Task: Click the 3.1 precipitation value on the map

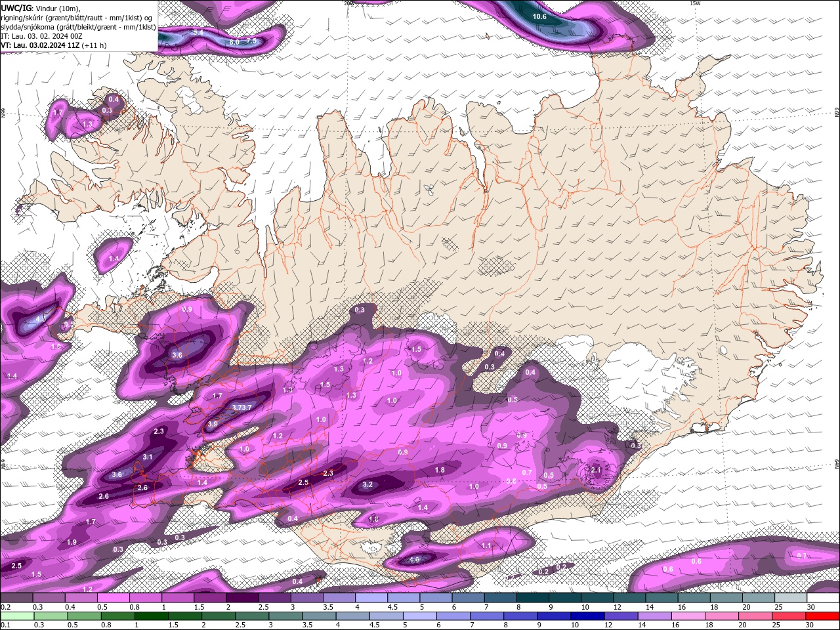Action: point(148,457)
